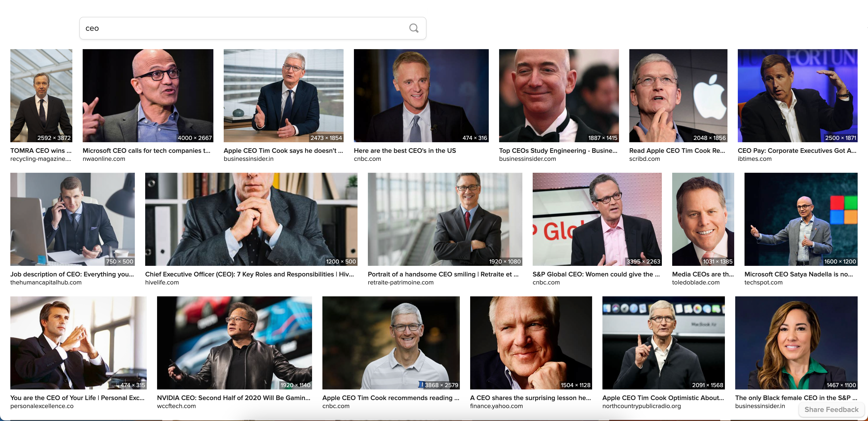Viewport: 868px width, 421px height.
Task: Click the personalexcellence.co source text
Action: point(42,406)
